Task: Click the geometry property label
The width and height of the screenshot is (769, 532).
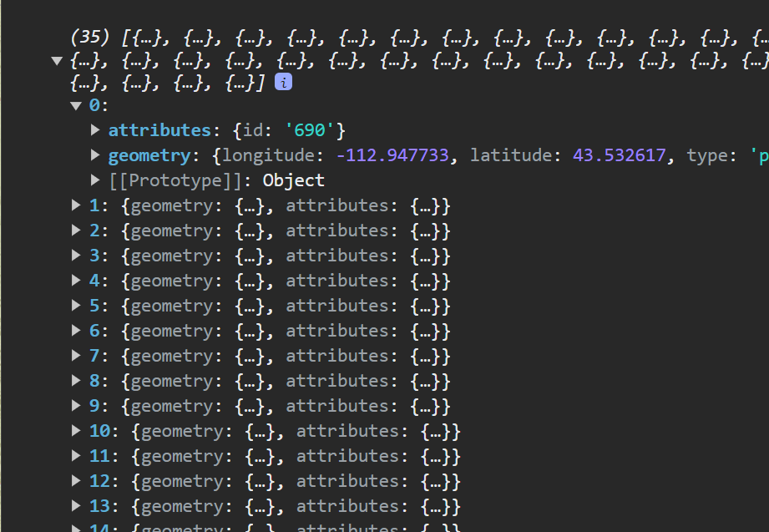Action: tap(149, 155)
